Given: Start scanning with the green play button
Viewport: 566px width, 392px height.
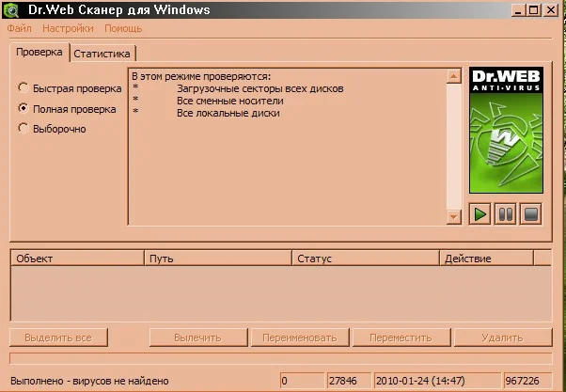Looking at the screenshot, I should 480,214.
